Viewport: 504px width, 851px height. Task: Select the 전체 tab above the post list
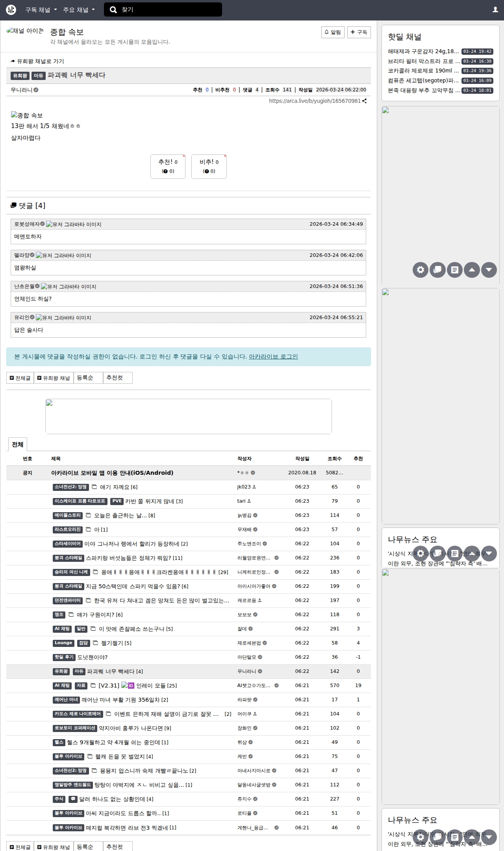17,444
